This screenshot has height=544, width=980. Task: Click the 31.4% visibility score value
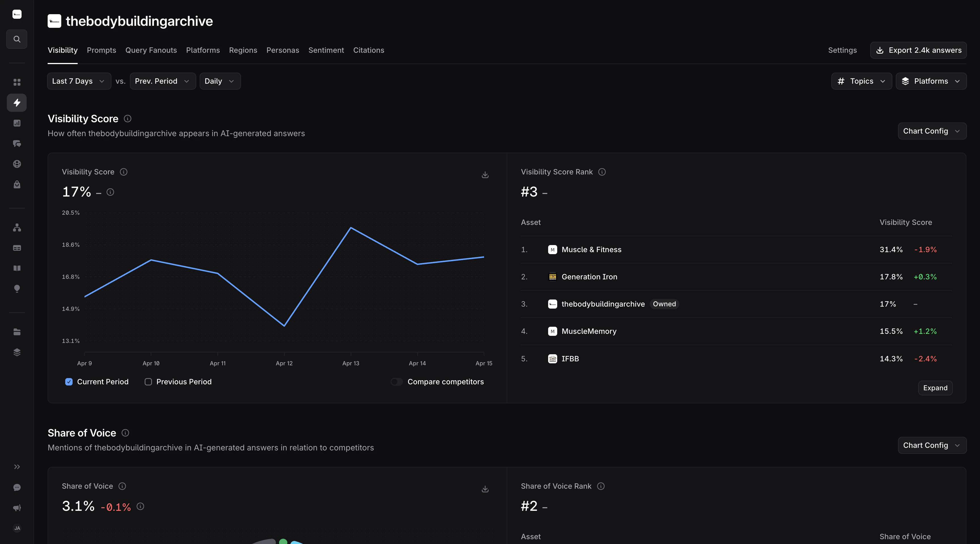pos(891,250)
